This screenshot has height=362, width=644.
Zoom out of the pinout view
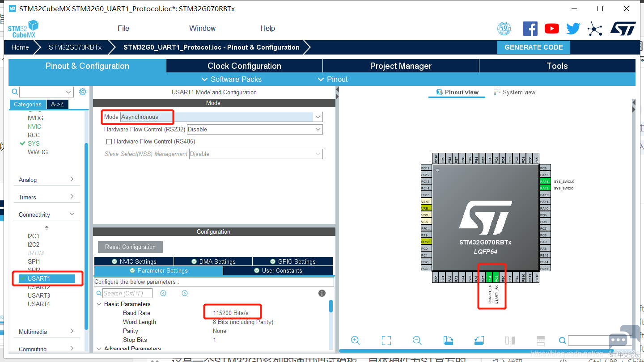[417, 341]
